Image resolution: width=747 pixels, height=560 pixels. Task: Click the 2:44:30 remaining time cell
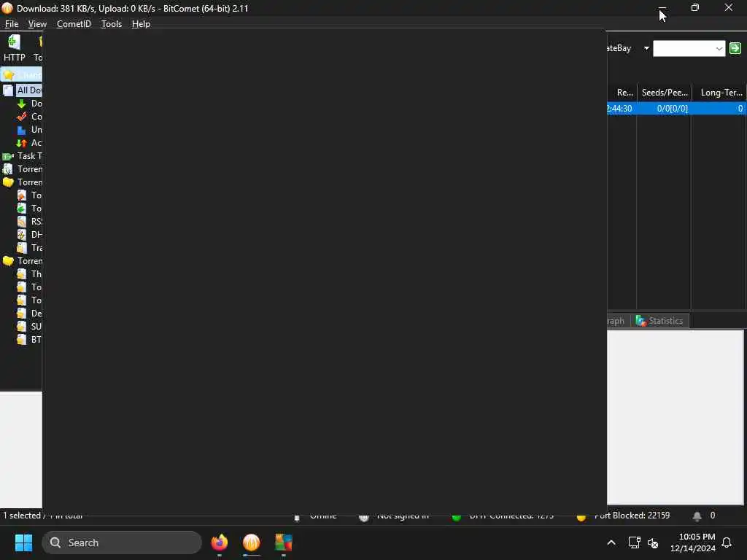click(x=622, y=109)
